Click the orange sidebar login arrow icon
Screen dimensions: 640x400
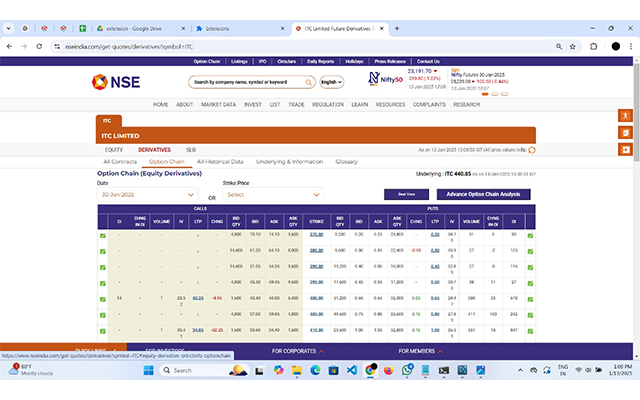point(625,150)
